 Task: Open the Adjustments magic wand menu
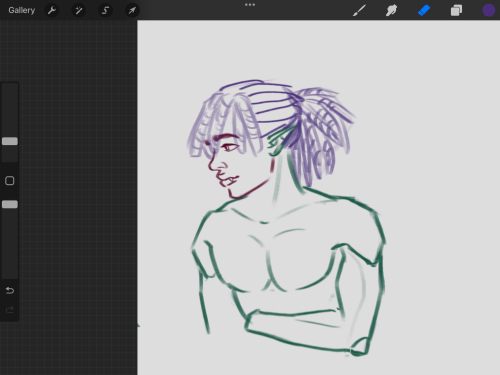(x=79, y=10)
